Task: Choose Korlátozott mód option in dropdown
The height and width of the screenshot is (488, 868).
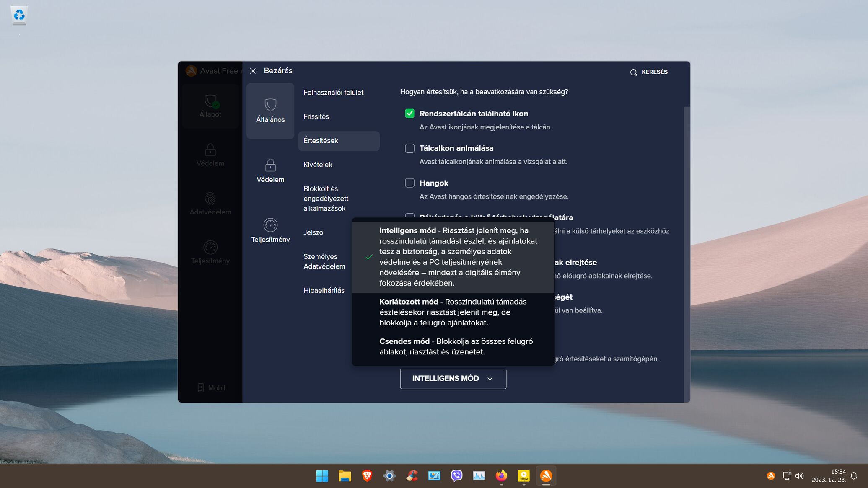Action: (x=453, y=312)
